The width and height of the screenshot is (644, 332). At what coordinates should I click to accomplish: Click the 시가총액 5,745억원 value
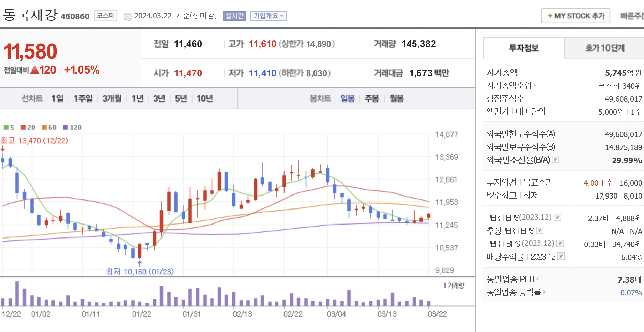click(x=623, y=73)
